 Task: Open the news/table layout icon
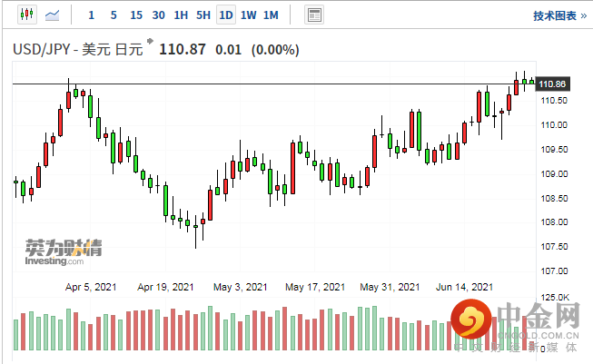[314, 15]
